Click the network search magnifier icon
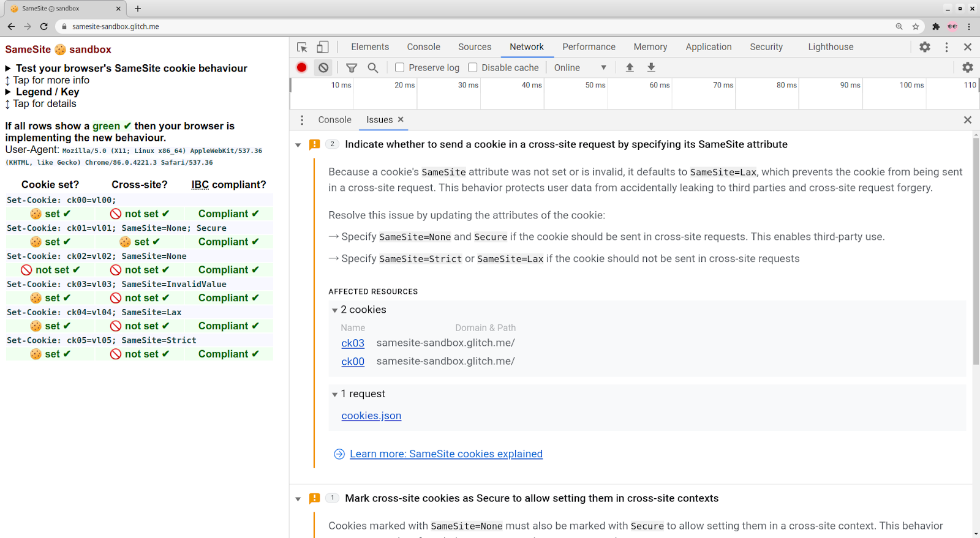The image size is (980, 538). click(372, 67)
